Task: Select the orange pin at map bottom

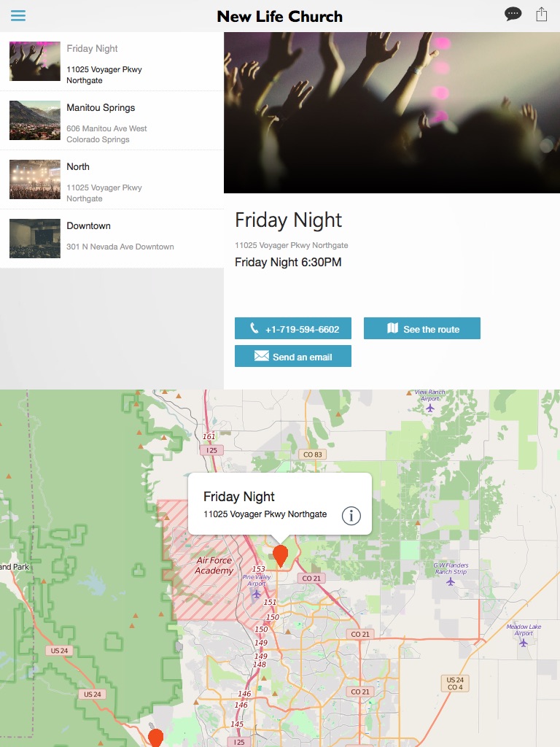Action: (155, 738)
